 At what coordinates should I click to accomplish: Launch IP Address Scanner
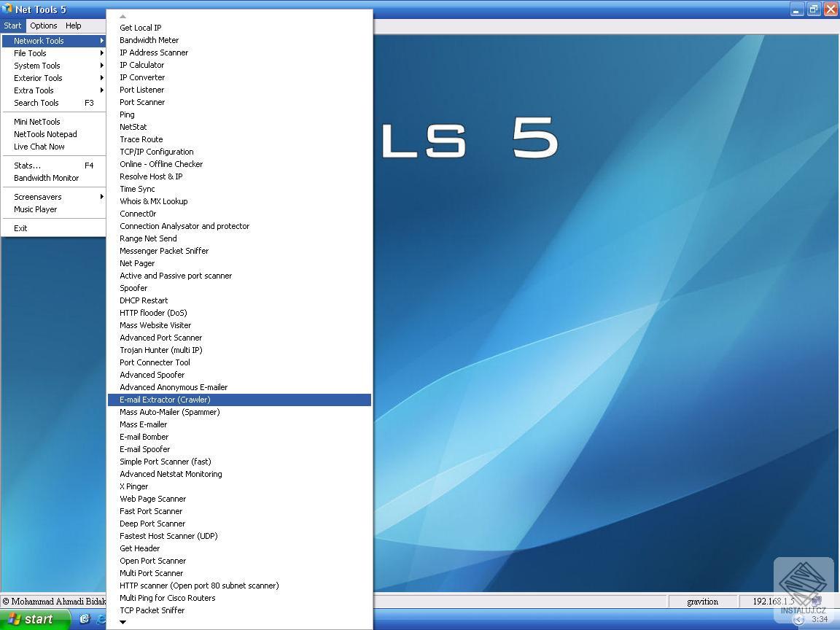point(239,52)
